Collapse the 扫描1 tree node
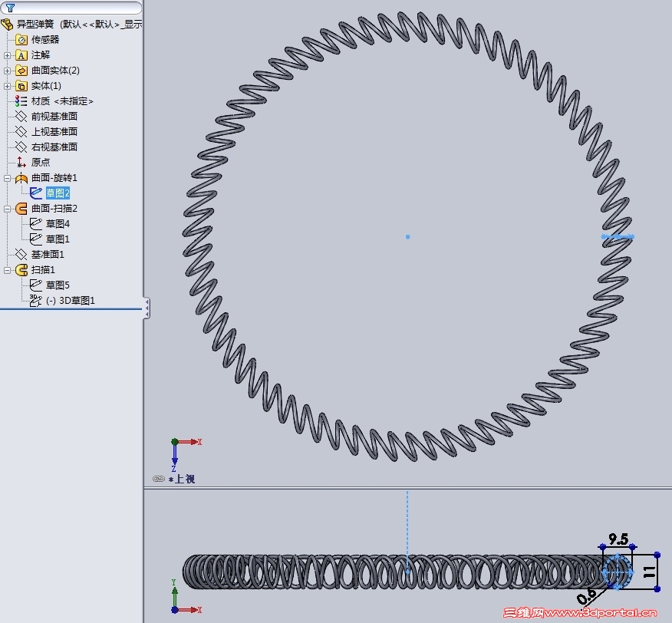Viewport: 672px width, 623px height. tap(7, 271)
